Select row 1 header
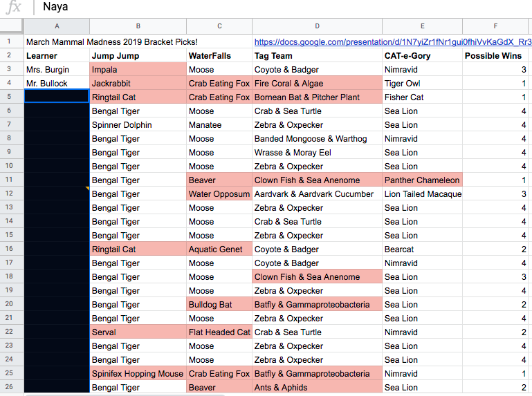 click(x=9, y=41)
